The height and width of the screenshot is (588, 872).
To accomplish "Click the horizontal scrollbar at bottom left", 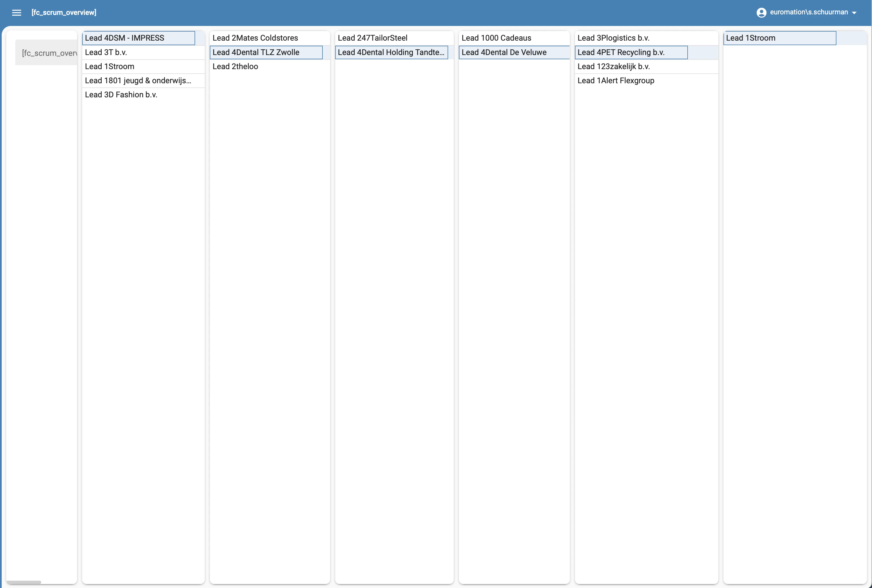I will click(x=24, y=582).
